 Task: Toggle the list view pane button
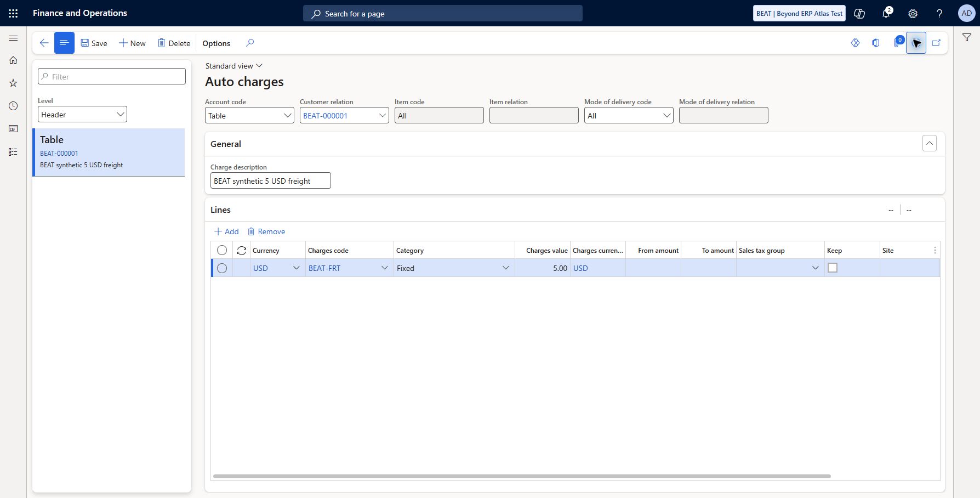click(64, 43)
